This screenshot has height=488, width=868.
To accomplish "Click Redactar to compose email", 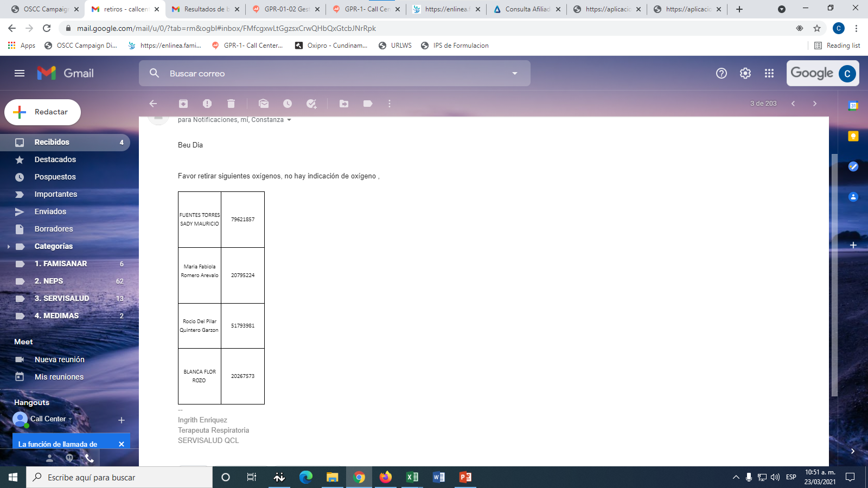I will (42, 112).
